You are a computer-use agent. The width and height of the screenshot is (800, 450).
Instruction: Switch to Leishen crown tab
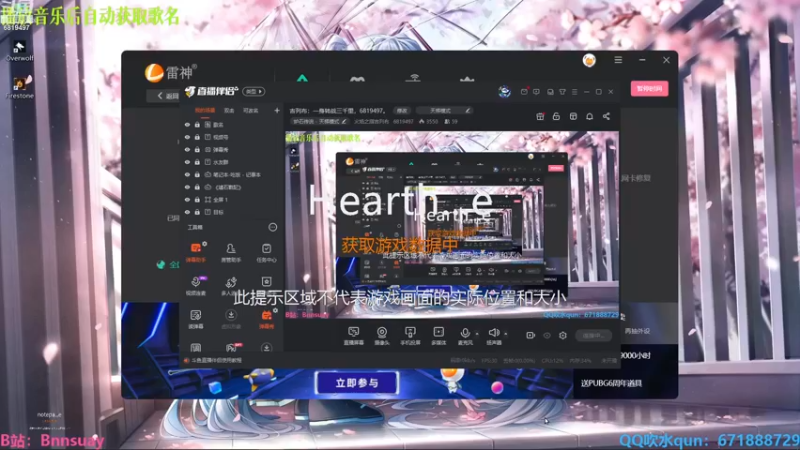tap(467, 78)
